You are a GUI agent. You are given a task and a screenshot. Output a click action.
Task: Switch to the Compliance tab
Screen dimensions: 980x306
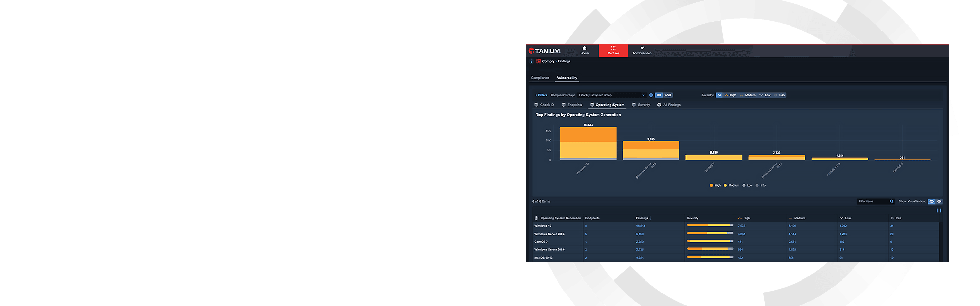[540, 78]
